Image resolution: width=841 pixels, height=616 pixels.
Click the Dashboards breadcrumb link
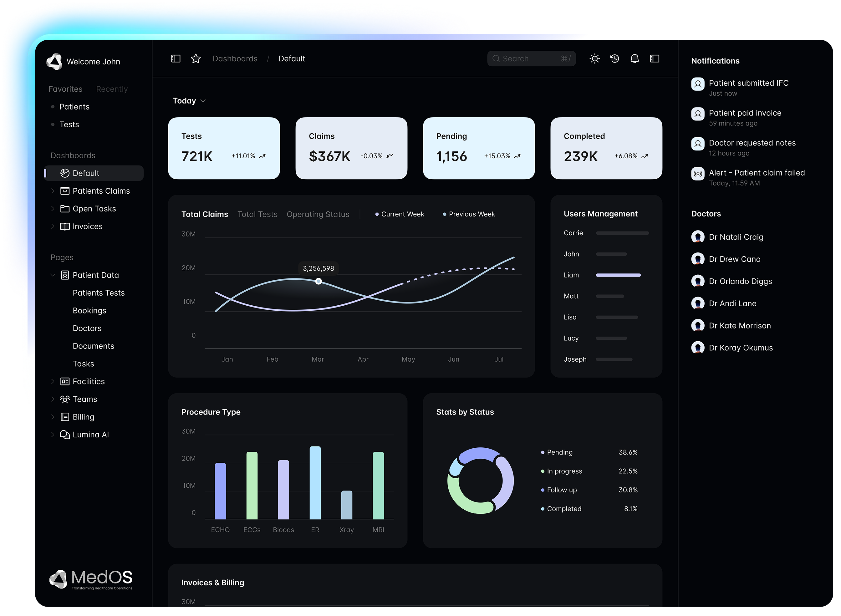pyautogui.click(x=235, y=59)
